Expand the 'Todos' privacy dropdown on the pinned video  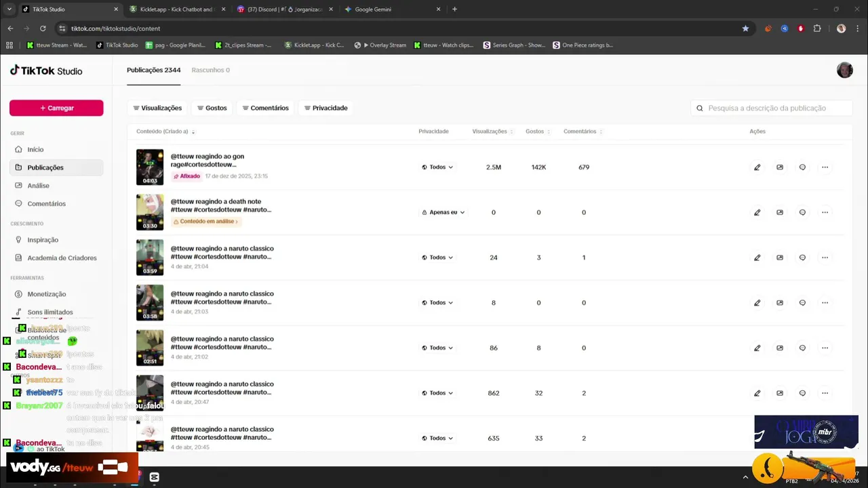tap(437, 167)
